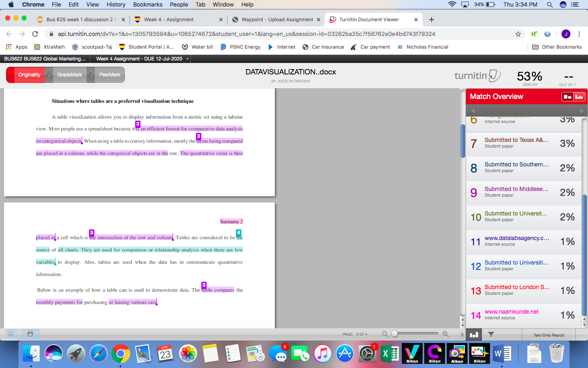
Task: Open Student Portal bookmark
Action: click(x=146, y=47)
